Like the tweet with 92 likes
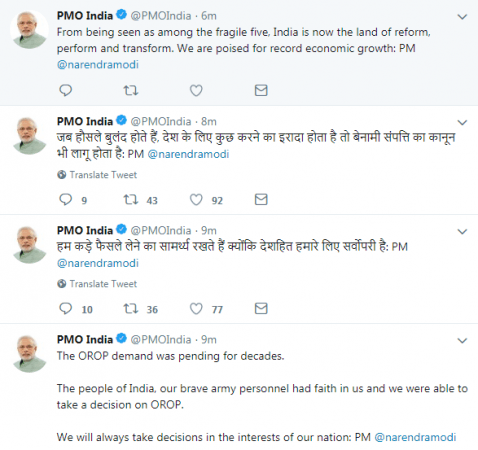Screen dimensions: 478x450 click(x=196, y=199)
